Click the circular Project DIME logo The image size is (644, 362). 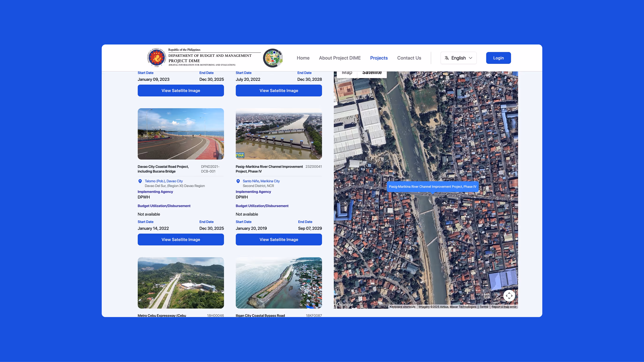click(x=273, y=58)
